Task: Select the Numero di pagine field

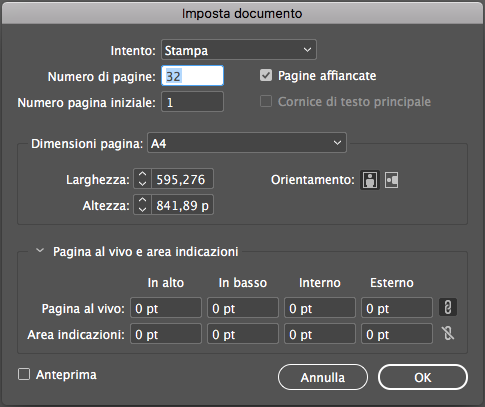Action: tap(193, 76)
